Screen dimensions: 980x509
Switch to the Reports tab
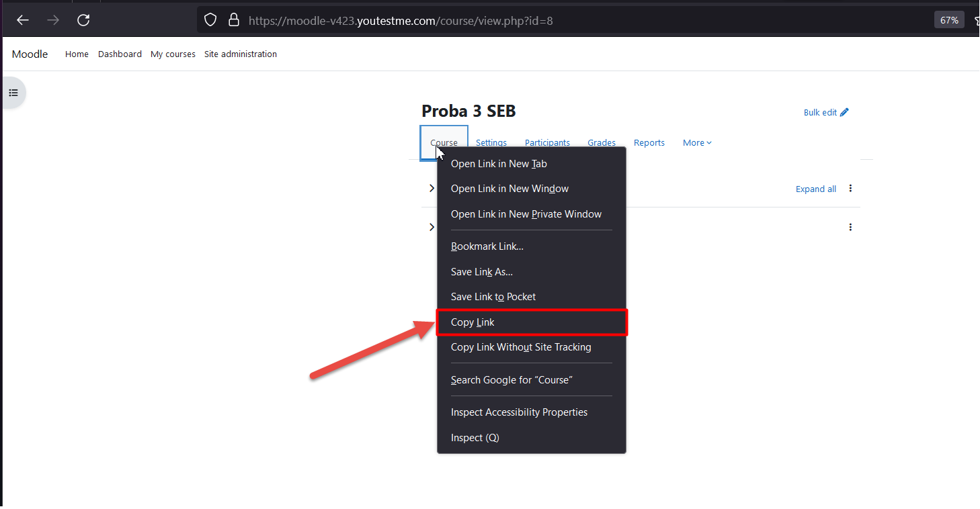click(x=649, y=142)
